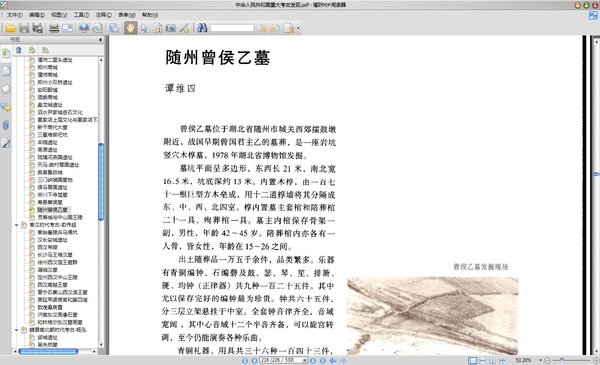Image resolution: width=600 pixels, height=365 pixels.
Task: Open the 文件 menu
Action: (x=14, y=15)
